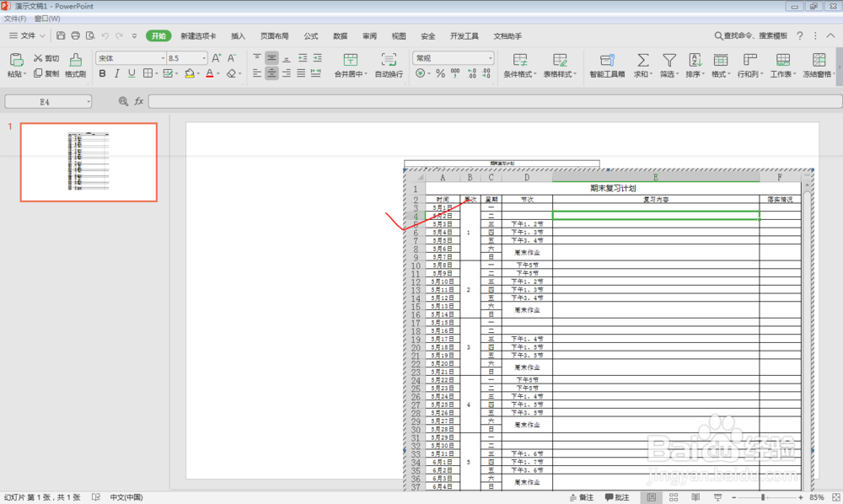Decrease font size with A- icon
This screenshot has width=843, height=504.
click(232, 58)
